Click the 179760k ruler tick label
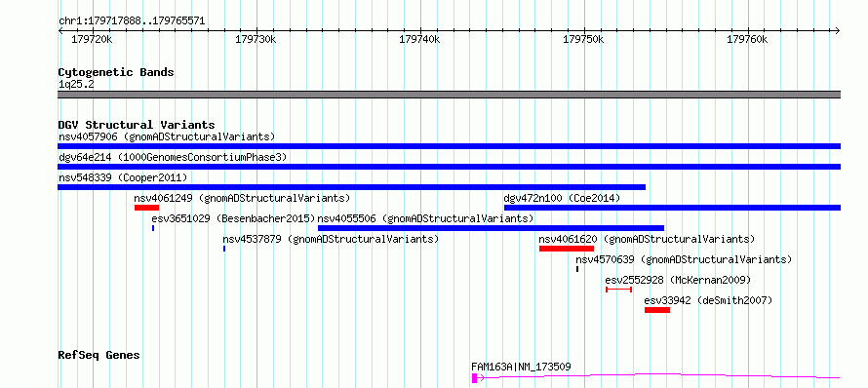Screen dimensions: 868x388 pos(747,39)
